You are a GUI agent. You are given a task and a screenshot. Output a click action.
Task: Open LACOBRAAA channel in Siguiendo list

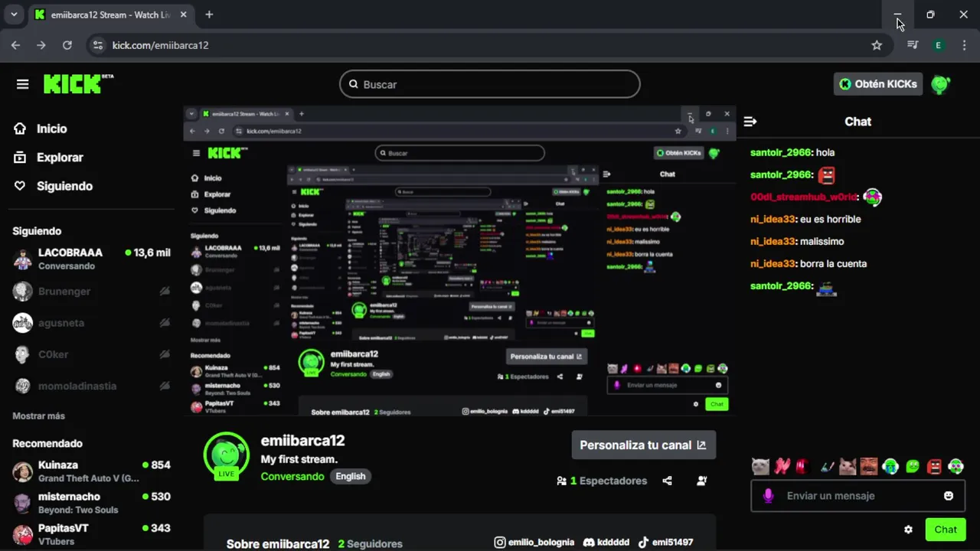pyautogui.click(x=91, y=259)
